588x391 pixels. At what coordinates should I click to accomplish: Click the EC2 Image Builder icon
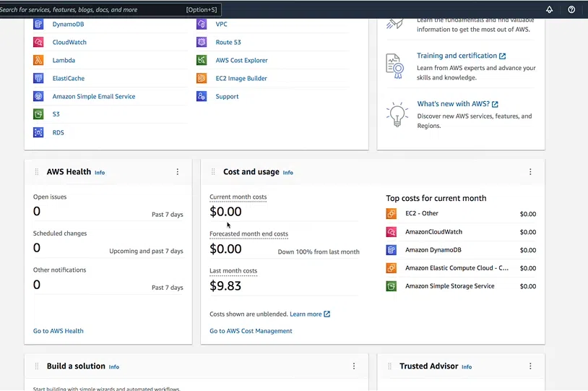tap(202, 78)
